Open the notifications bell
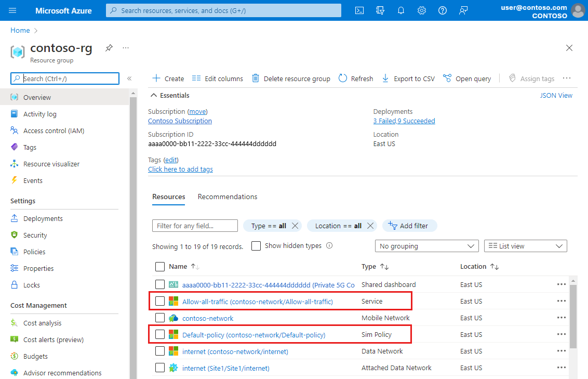 pyautogui.click(x=401, y=10)
